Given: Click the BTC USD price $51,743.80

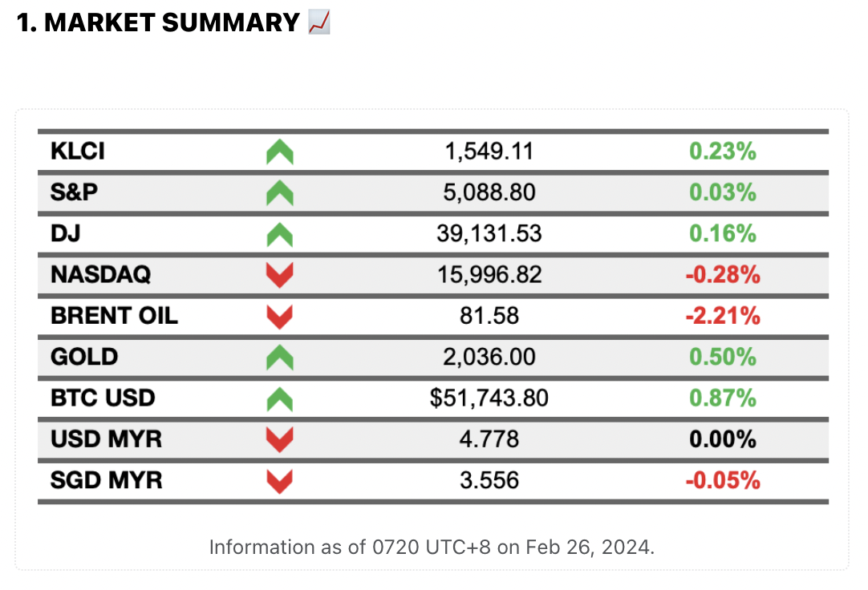Looking at the screenshot, I should click(x=489, y=398).
